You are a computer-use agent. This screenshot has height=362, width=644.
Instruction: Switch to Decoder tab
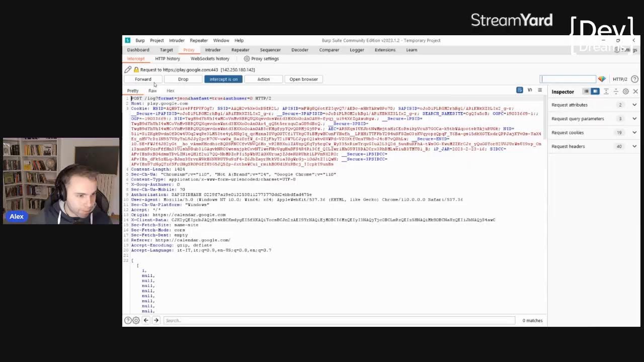(300, 50)
